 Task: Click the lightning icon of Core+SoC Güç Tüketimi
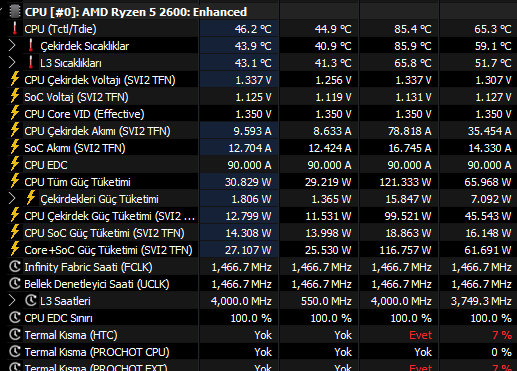pyautogui.click(x=15, y=249)
